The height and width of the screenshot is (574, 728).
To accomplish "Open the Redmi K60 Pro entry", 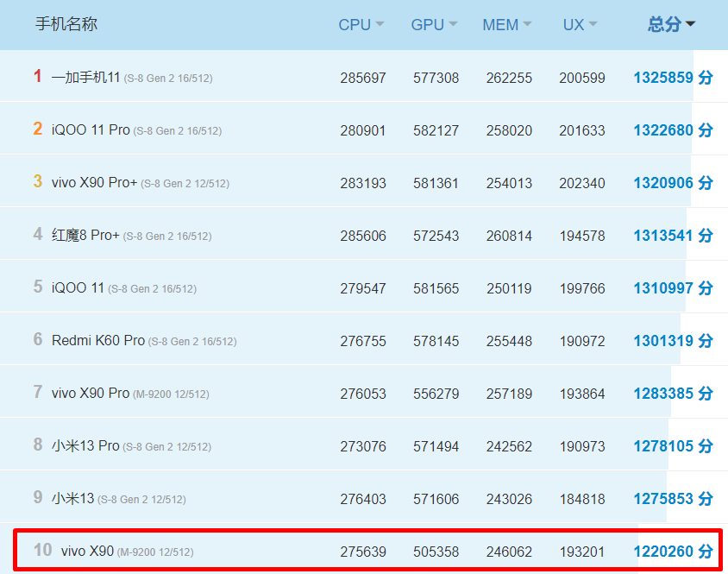I will coord(98,341).
